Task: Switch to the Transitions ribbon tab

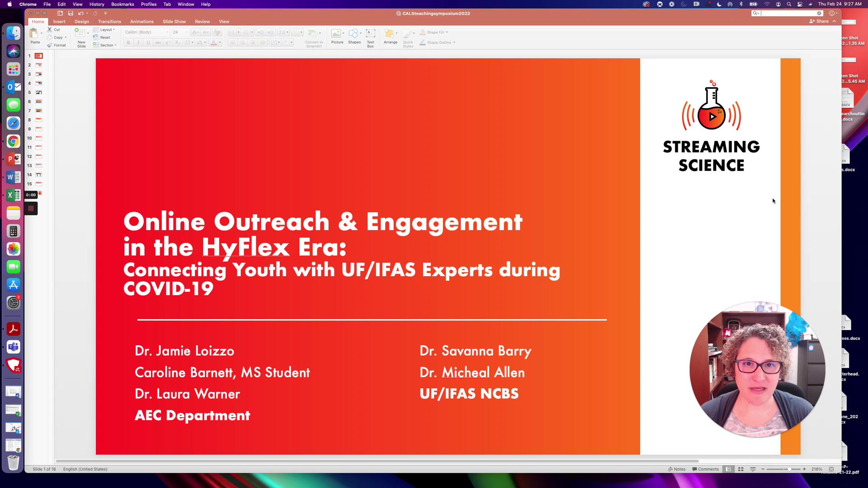Action: point(109,21)
